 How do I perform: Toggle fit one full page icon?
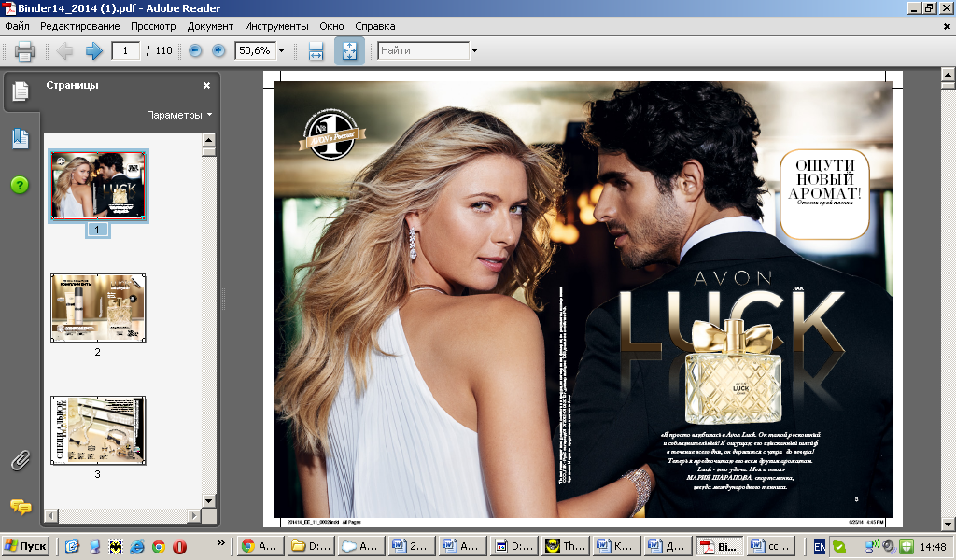[349, 50]
